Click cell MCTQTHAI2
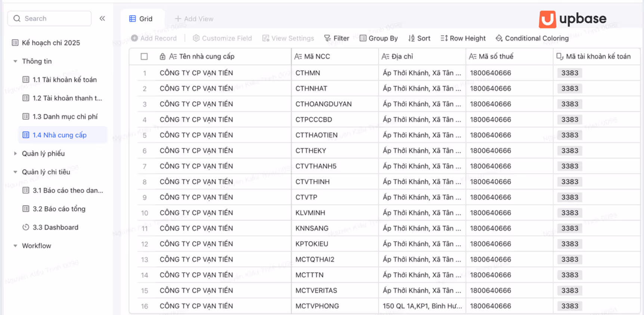The image size is (644, 315). pos(335,259)
